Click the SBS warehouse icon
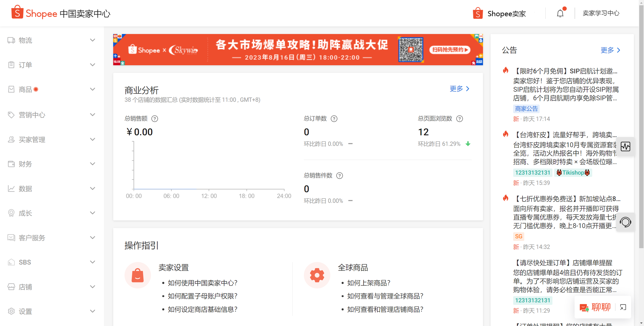 (x=11, y=262)
